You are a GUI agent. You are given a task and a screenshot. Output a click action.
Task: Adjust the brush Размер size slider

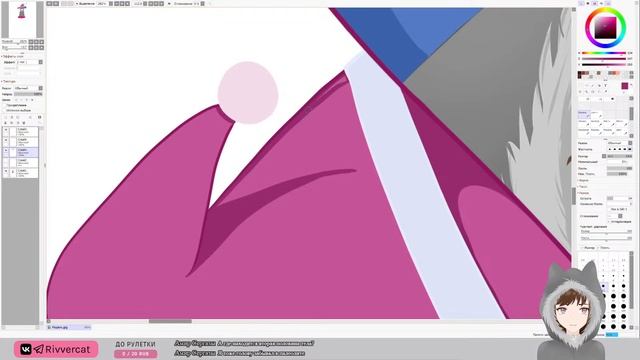pyautogui.click(x=620, y=156)
